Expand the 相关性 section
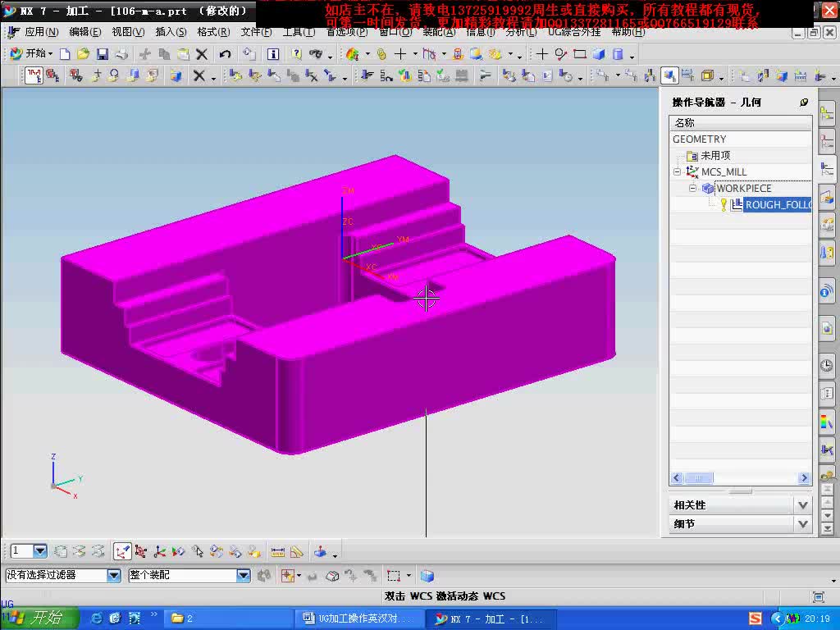The image size is (840, 630). click(802, 505)
